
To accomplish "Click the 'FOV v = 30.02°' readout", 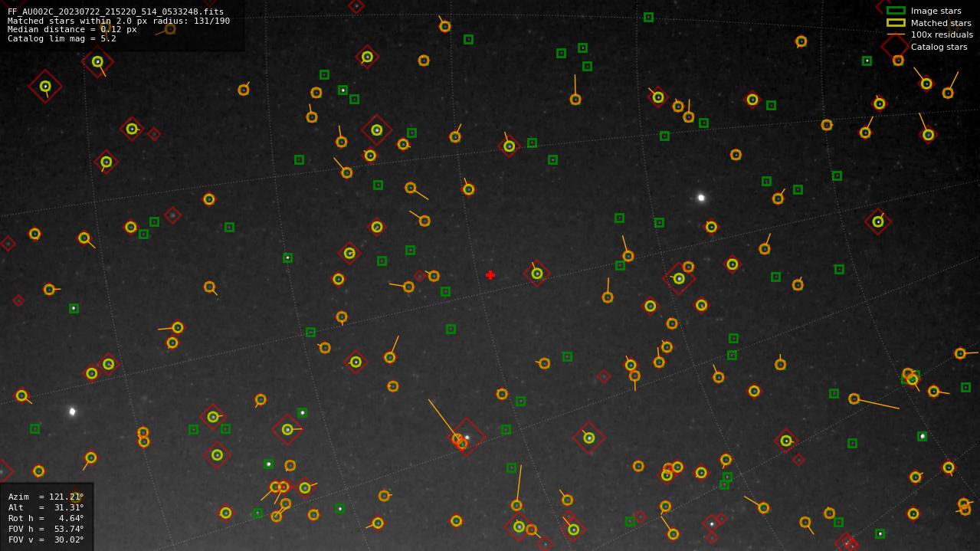I will (46, 540).
